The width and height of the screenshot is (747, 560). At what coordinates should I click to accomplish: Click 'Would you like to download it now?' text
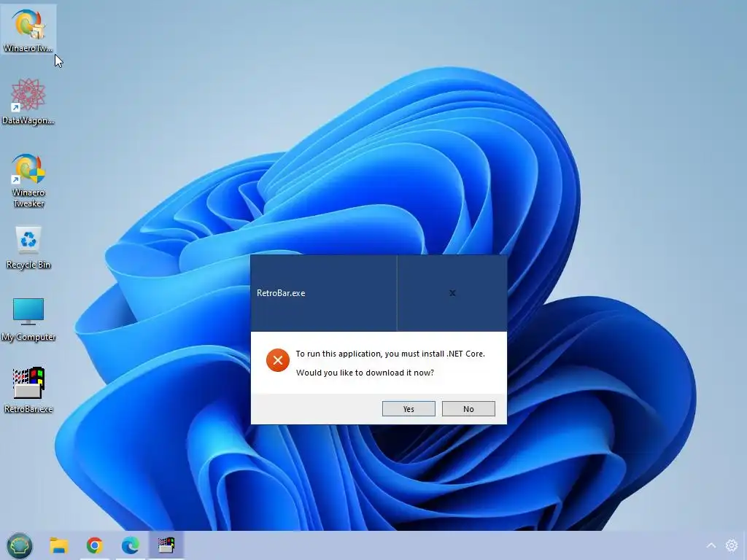click(x=365, y=373)
